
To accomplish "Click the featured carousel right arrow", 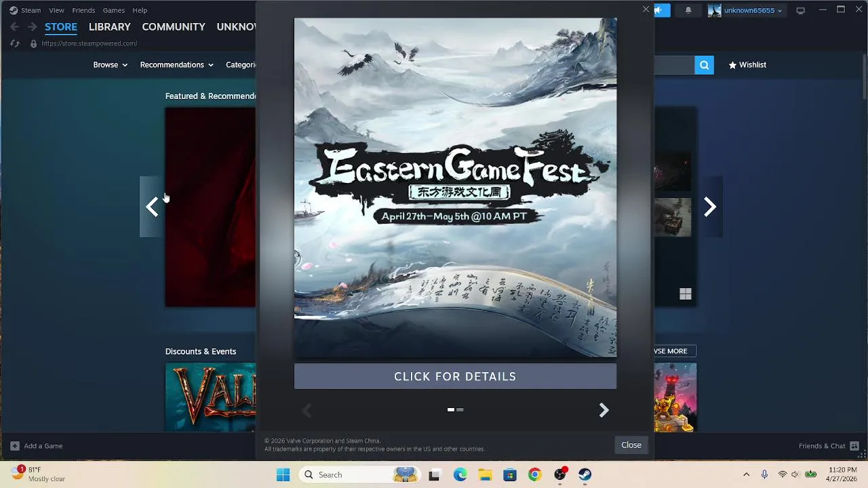I will [709, 207].
